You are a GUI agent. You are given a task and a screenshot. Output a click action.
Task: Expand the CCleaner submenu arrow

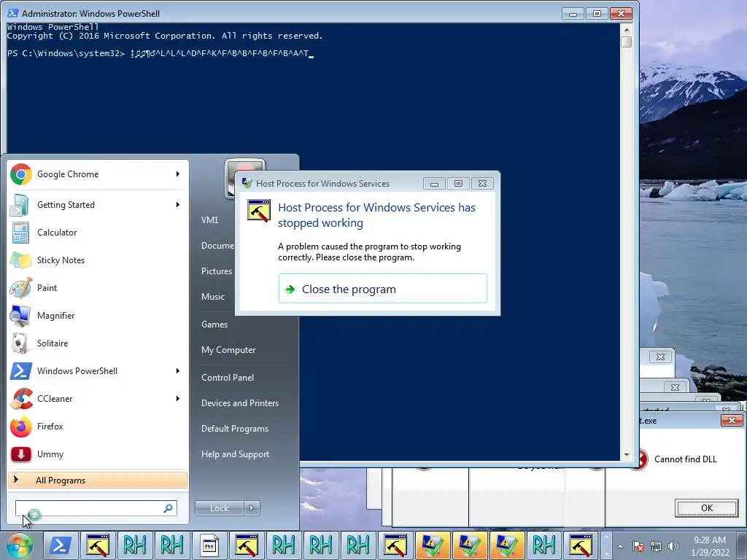[178, 399]
